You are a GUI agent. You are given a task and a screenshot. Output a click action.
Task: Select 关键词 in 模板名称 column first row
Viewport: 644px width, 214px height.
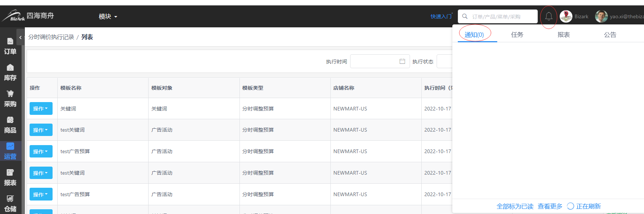(x=68, y=109)
